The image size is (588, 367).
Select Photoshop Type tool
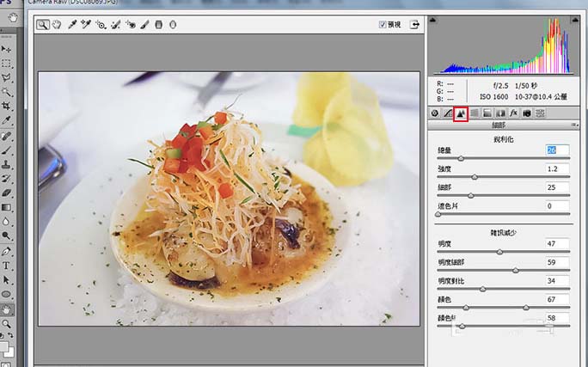(x=6, y=266)
